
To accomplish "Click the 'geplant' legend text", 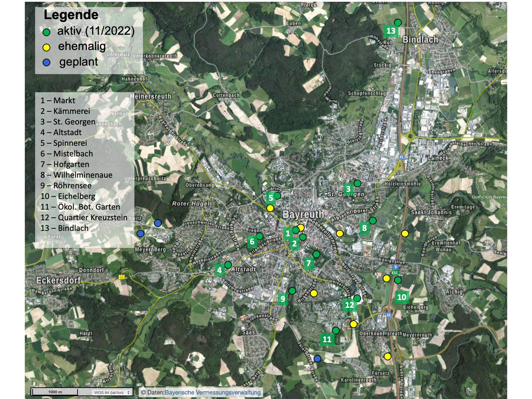I will [x=78, y=62].
